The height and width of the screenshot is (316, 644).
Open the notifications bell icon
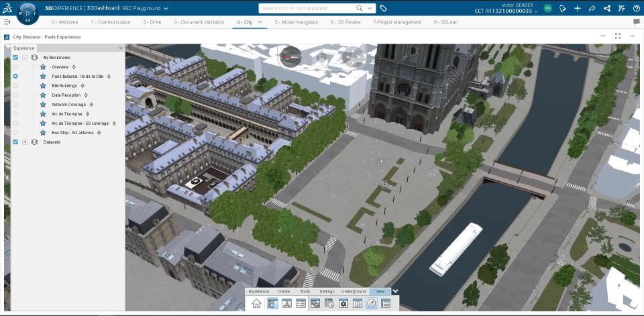(563, 9)
